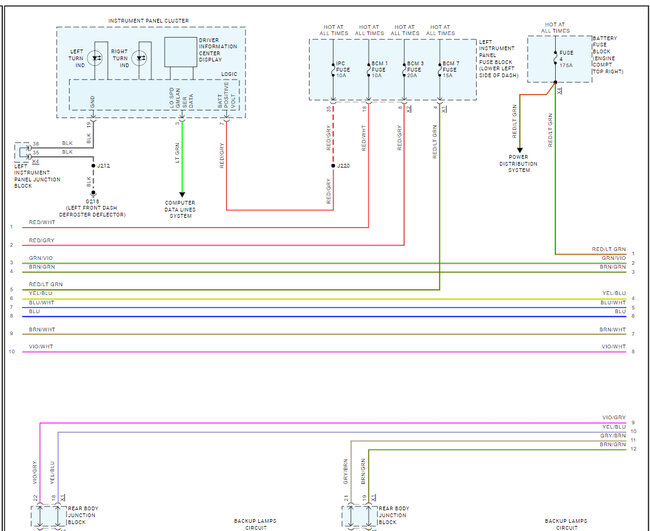This screenshot has width=650, height=531.
Task: Click the 'LO SPD GMLAN SER DATA' label
Action: pos(181,99)
